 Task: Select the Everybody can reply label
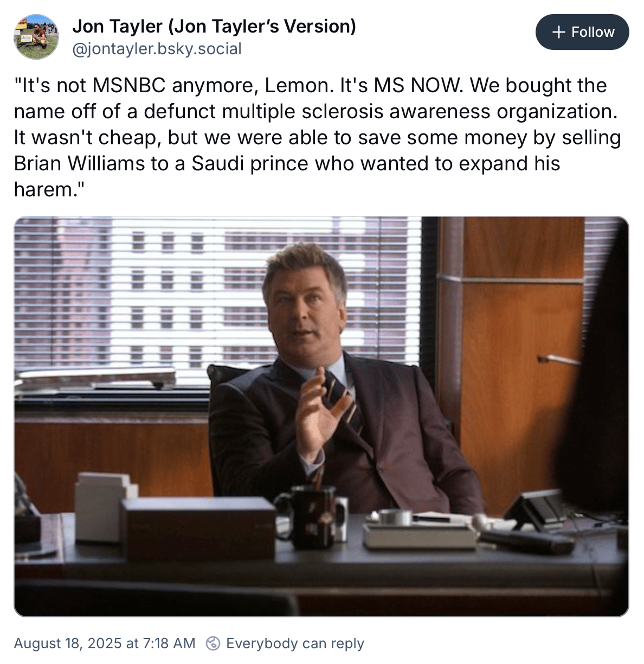(x=295, y=643)
